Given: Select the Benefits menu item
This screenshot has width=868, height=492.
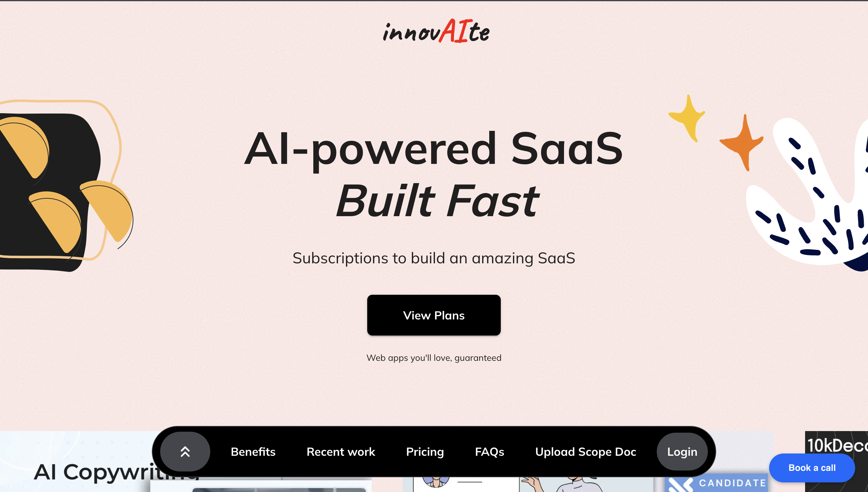Looking at the screenshot, I should pyautogui.click(x=253, y=452).
